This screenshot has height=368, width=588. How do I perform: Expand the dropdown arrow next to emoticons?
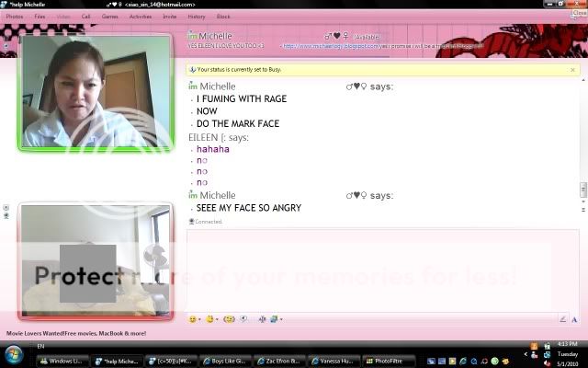tap(200, 320)
